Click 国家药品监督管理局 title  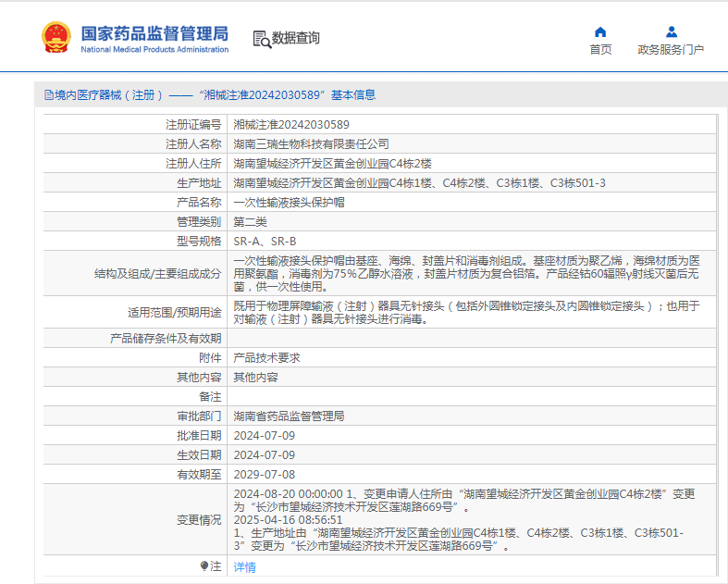154,33
